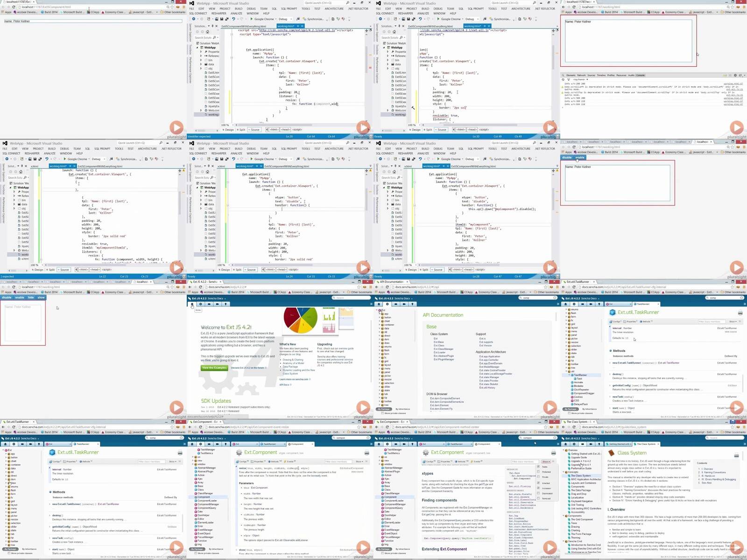
Task: Click the print icon on the Ext.Component xtypes page
Action: point(553,453)
